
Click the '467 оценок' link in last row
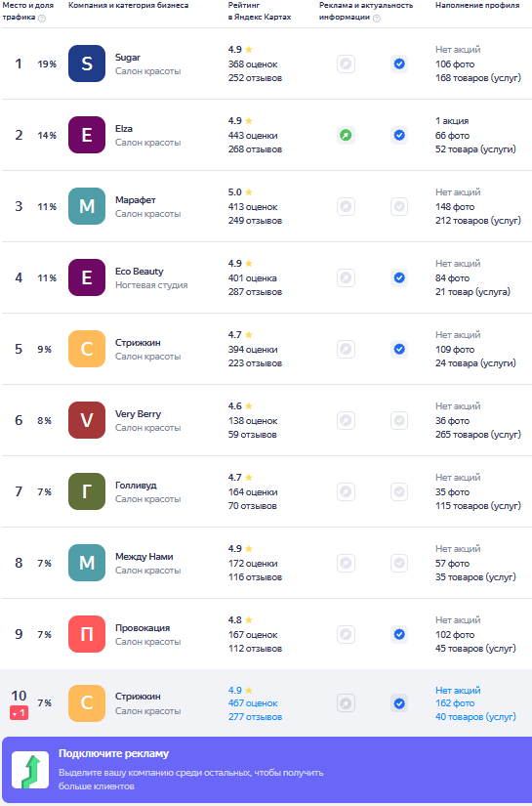click(253, 703)
